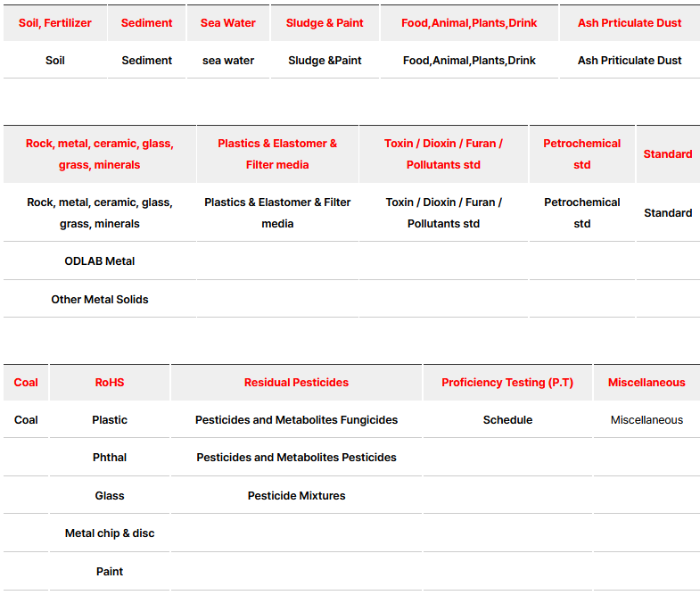The height and width of the screenshot is (595, 700).
Task: Click the Plastic link under RoHS
Action: tap(110, 420)
